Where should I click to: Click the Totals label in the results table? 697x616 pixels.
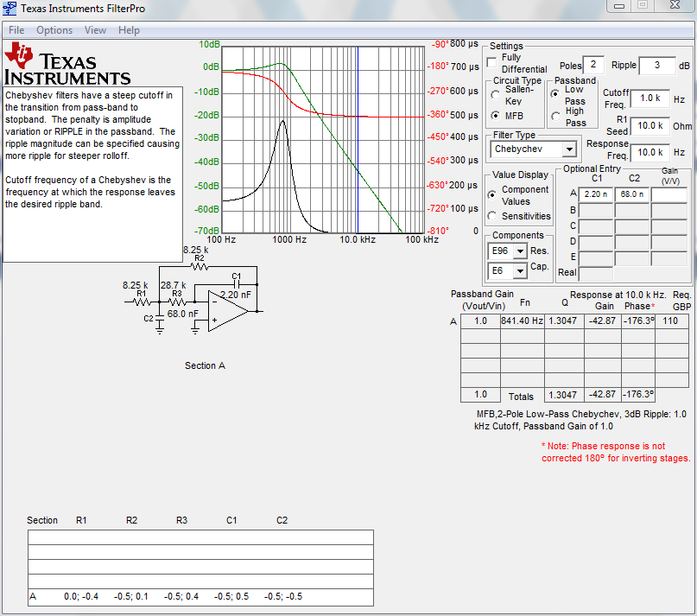(521, 397)
